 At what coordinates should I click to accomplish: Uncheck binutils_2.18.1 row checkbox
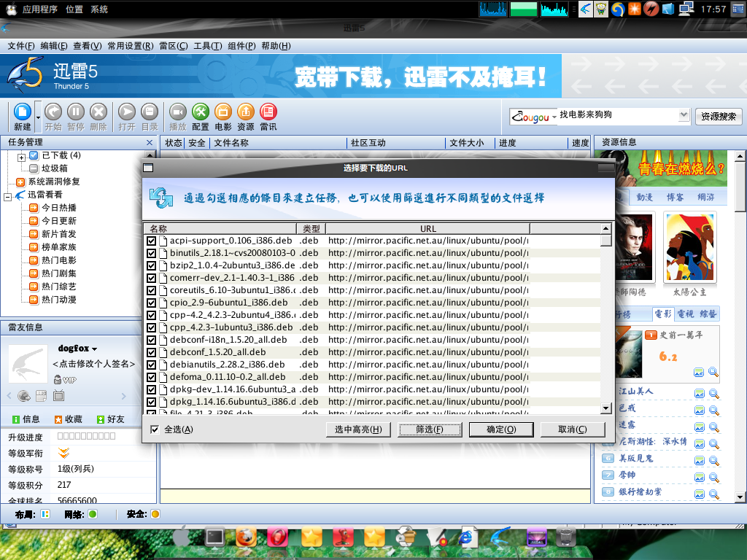pyautogui.click(x=152, y=253)
